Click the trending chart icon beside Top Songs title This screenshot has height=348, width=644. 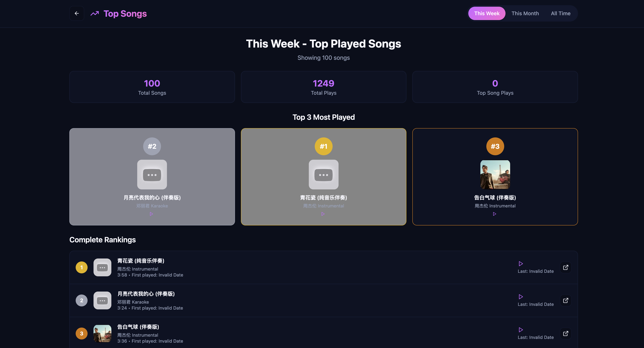pyautogui.click(x=94, y=13)
